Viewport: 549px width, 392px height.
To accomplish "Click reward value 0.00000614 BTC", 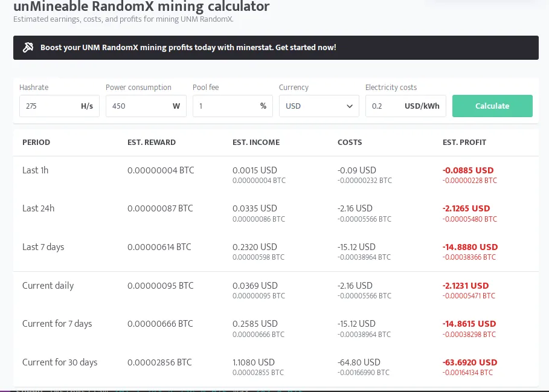I will pos(159,247).
